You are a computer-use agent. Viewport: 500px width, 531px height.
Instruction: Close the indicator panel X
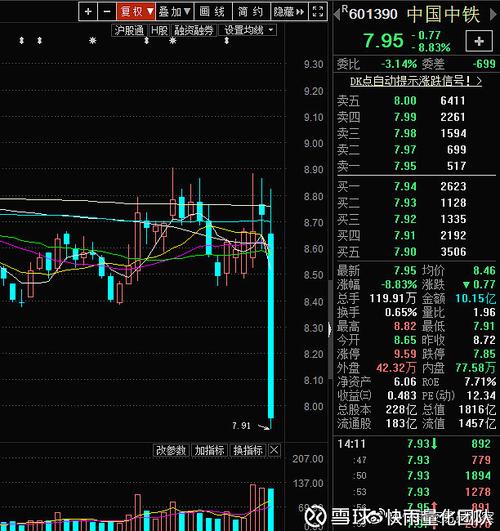(x=274, y=450)
